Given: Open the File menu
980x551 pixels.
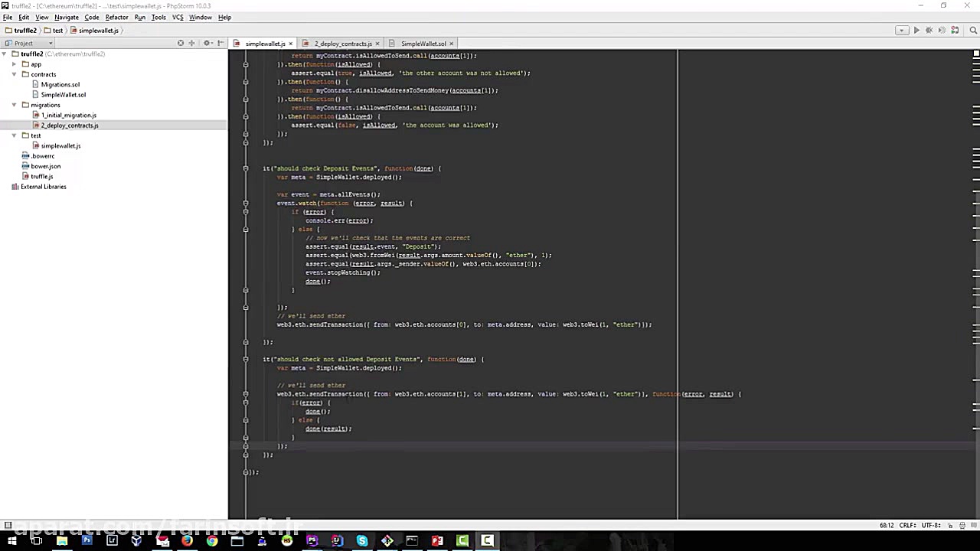Looking at the screenshot, I should point(8,17).
